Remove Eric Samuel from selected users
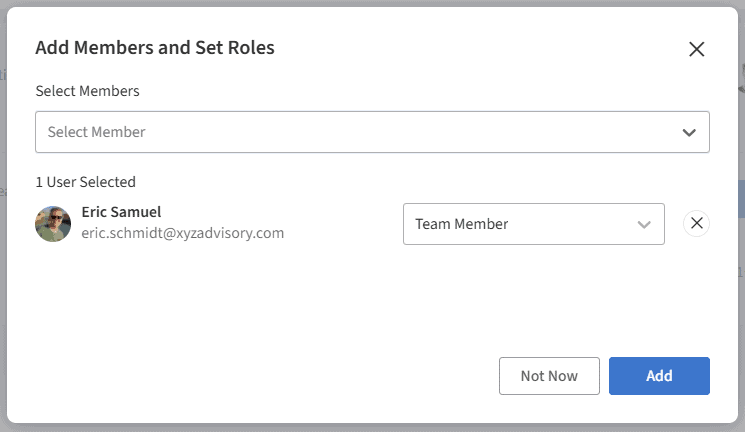Viewport: 745px width, 432px height. tap(697, 224)
